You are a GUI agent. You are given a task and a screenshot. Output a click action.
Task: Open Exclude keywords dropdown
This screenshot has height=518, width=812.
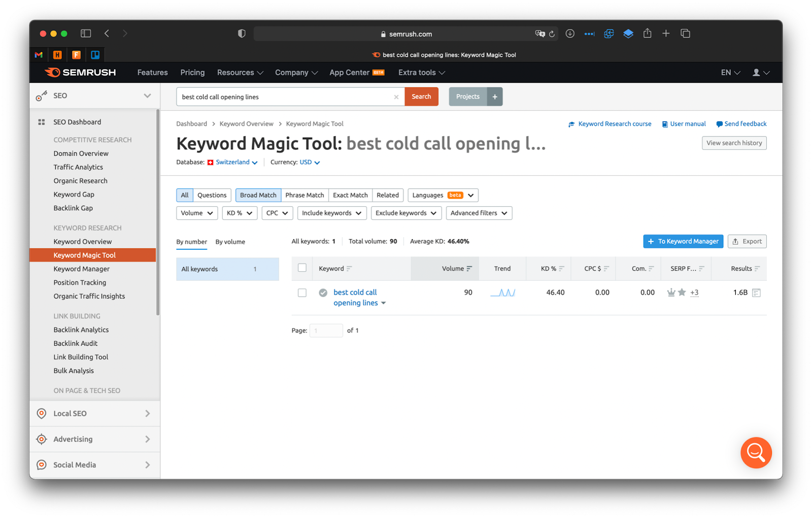pos(406,213)
